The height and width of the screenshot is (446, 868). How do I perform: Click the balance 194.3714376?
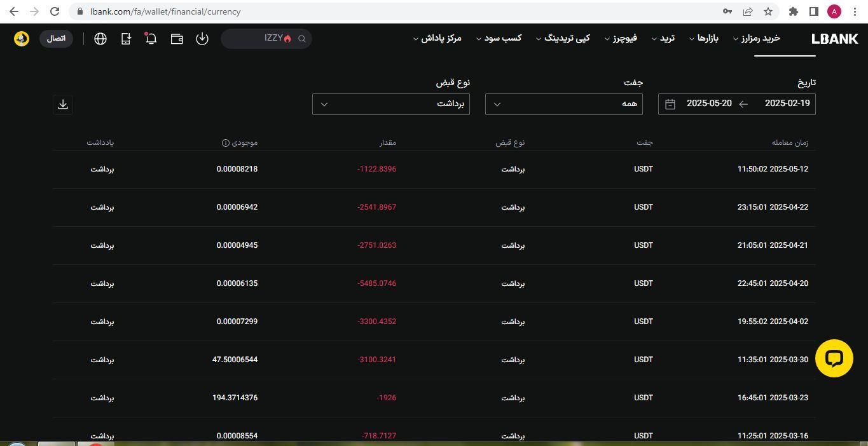click(x=235, y=398)
